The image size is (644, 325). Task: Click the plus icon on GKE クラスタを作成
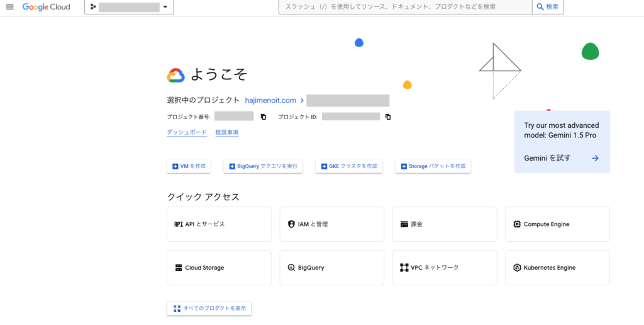click(324, 167)
